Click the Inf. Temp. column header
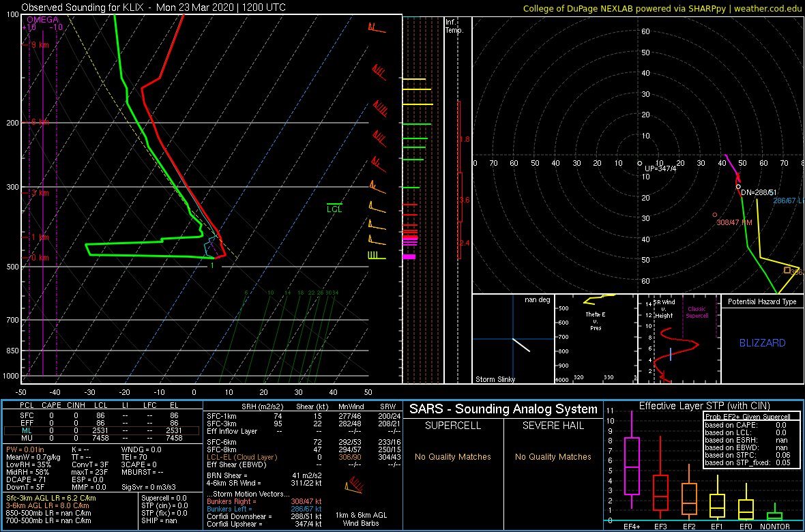 pos(455,26)
